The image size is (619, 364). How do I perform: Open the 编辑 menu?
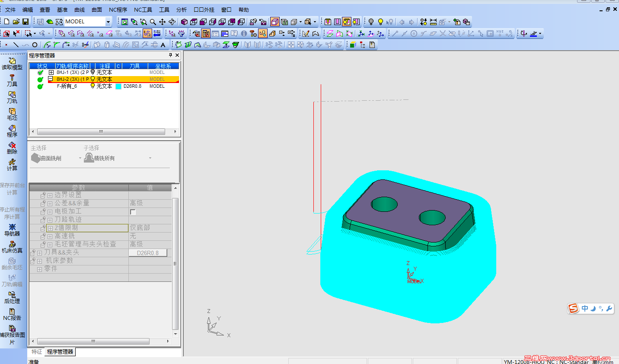(28, 10)
